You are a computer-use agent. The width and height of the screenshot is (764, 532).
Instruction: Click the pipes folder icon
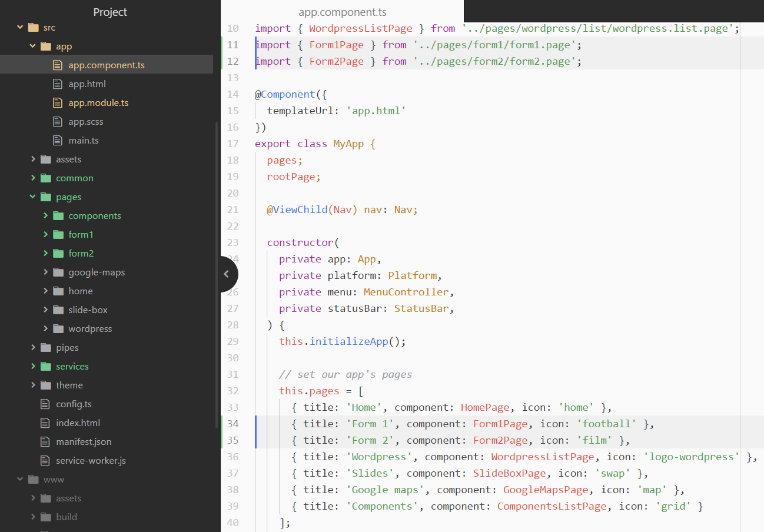46,347
